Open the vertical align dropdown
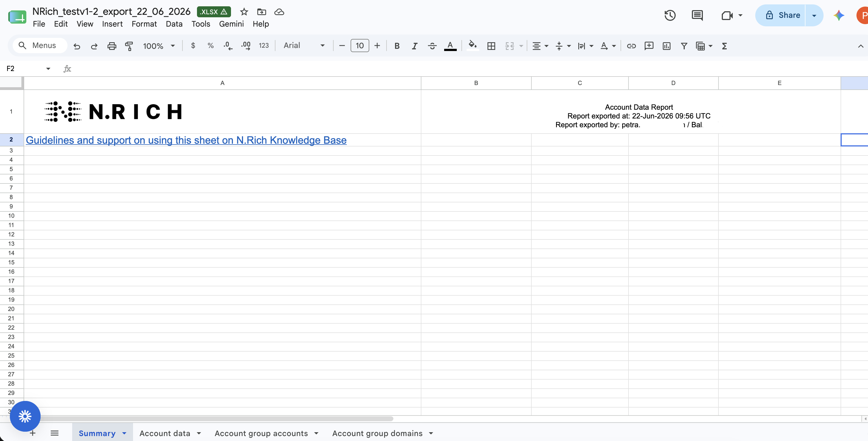 click(x=563, y=46)
